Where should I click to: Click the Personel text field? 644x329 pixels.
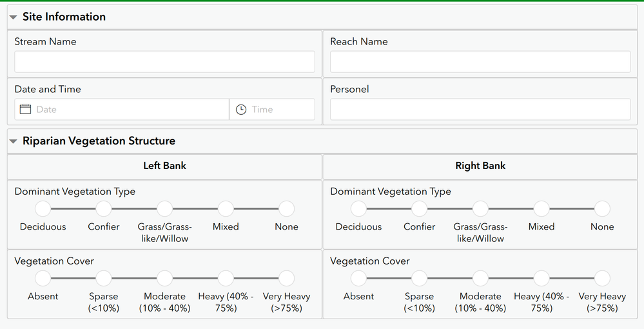480,110
